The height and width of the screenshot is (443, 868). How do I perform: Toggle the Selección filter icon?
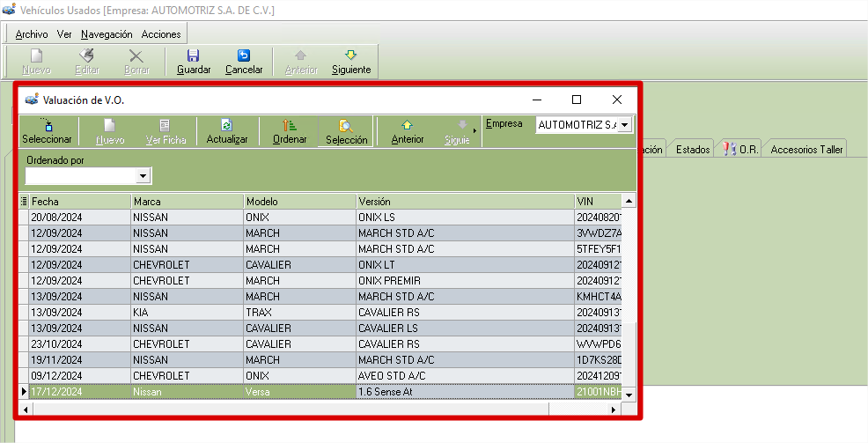pyautogui.click(x=346, y=126)
